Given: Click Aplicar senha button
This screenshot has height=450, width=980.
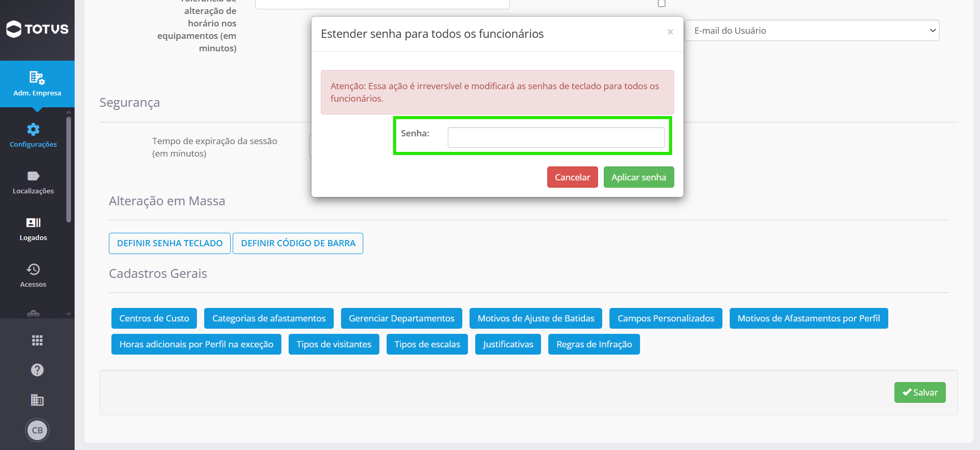Looking at the screenshot, I should pos(639,177).
